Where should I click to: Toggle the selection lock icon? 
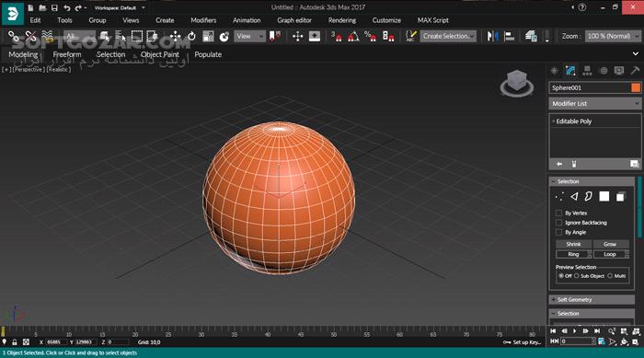pyautogui.click(x=15, y=342)
